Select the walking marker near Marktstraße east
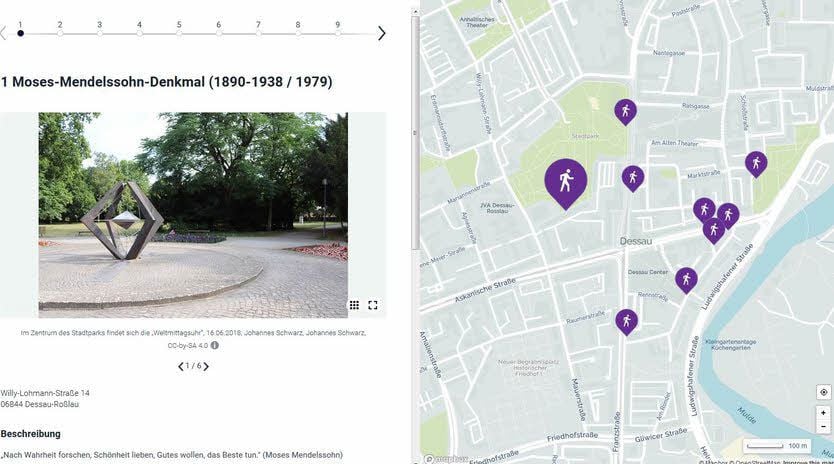This screenshot has height=464, width=834. pyautogui.click(x=756, y=164)
